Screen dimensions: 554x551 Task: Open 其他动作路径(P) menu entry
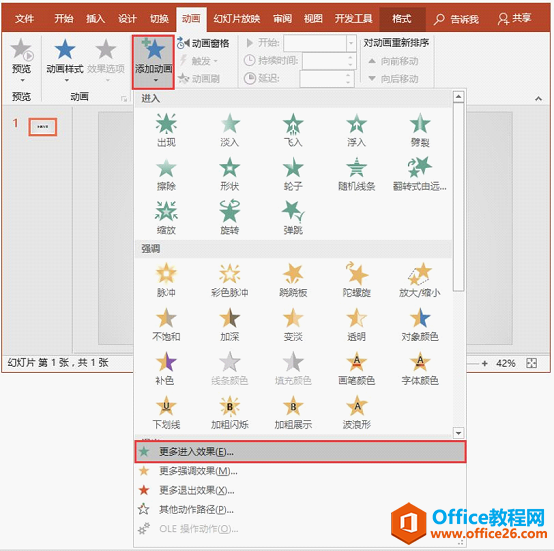coord(300,509)
